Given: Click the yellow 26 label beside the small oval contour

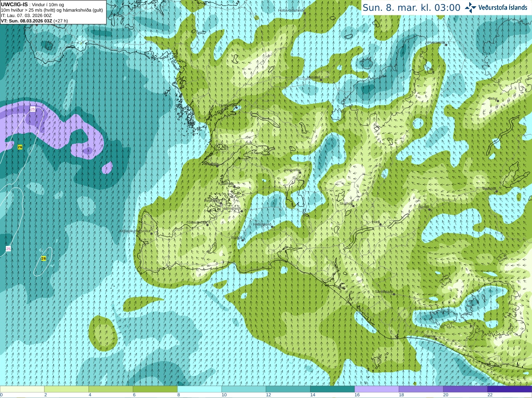Looking at the screenshot, I should pyautogui.click(x=44, y=258).
